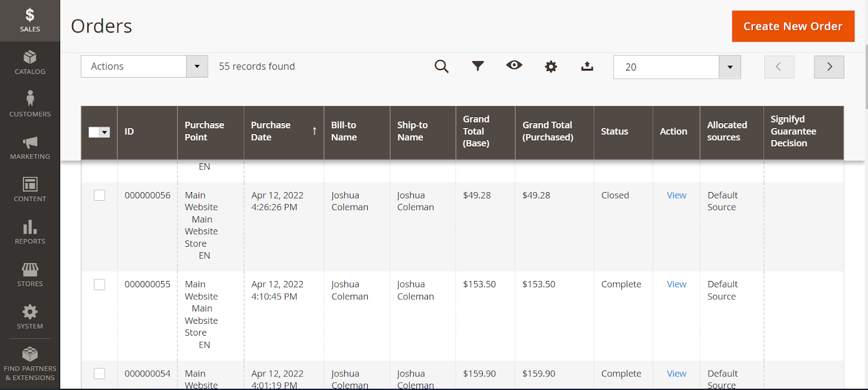Click the per-page value field showing 20
This screenshot has width=868, height=390.
(x=666, y=67)
